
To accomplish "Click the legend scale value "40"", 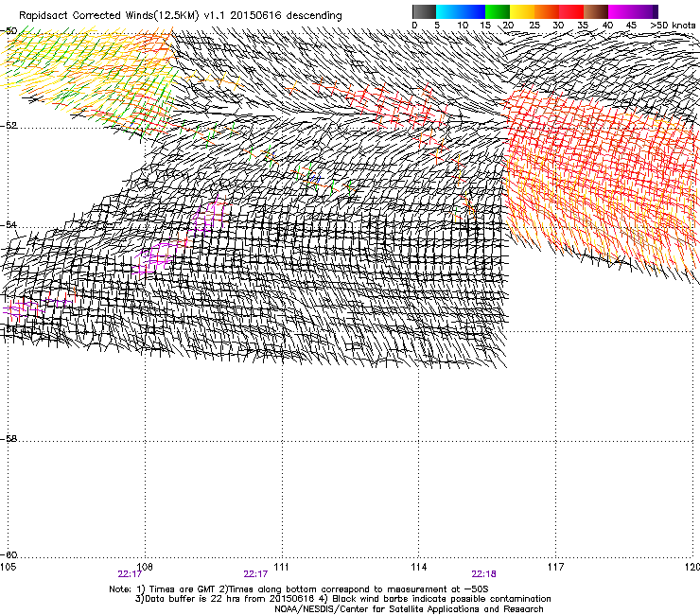I will click(607, 26).
